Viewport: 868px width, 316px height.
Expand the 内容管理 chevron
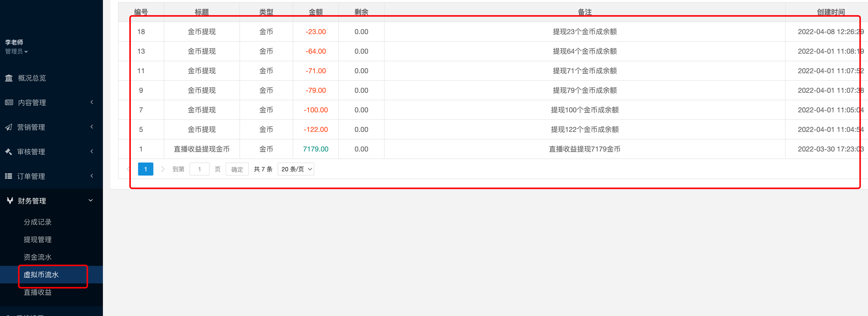coord(92,102)
